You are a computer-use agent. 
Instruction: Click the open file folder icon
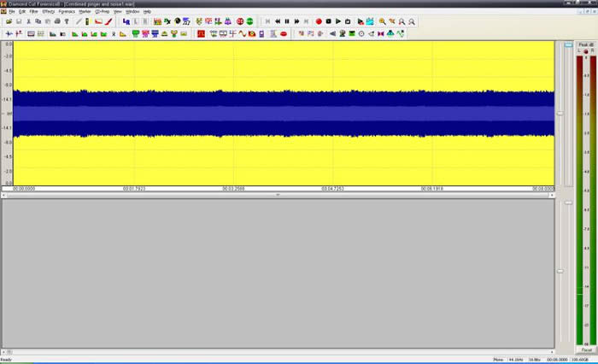[9, 21]
